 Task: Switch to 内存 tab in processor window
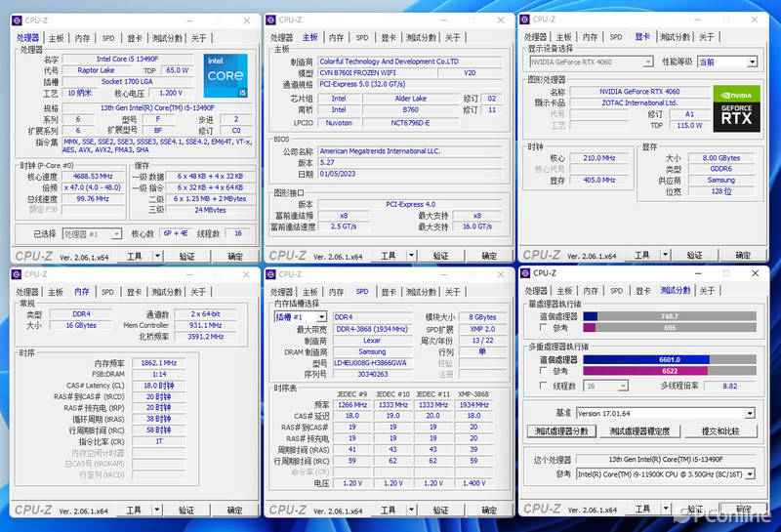click(x=82, y=38)
